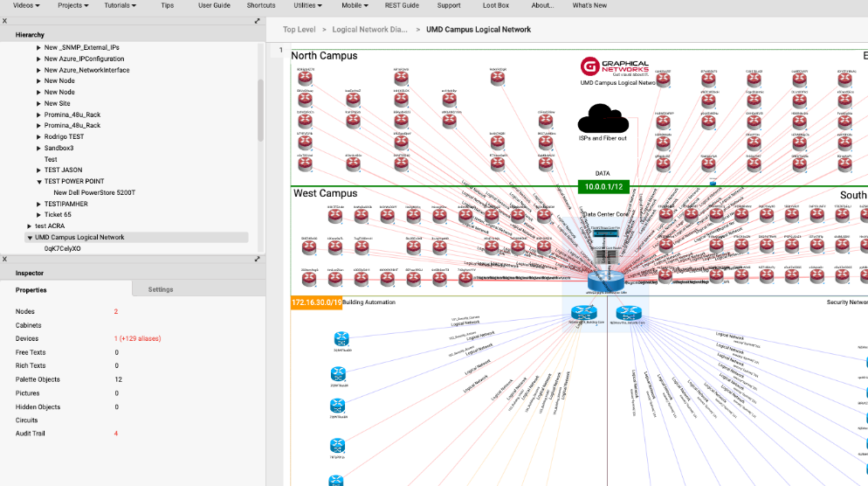Collapse the UMD Campus Logical Network node
The height and width of the screenshot is (486, 868).
pyautogui.click(x=30, y=237)
